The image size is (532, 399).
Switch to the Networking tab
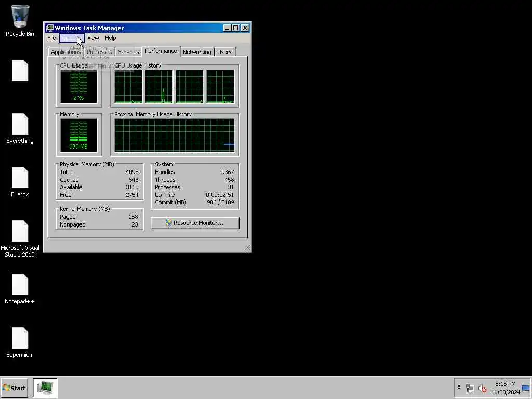tap(197, 52)
